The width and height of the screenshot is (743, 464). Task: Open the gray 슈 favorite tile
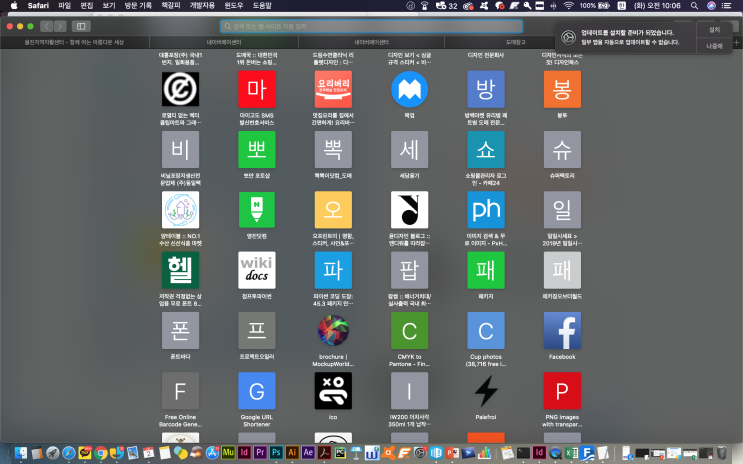coord(562,149)
